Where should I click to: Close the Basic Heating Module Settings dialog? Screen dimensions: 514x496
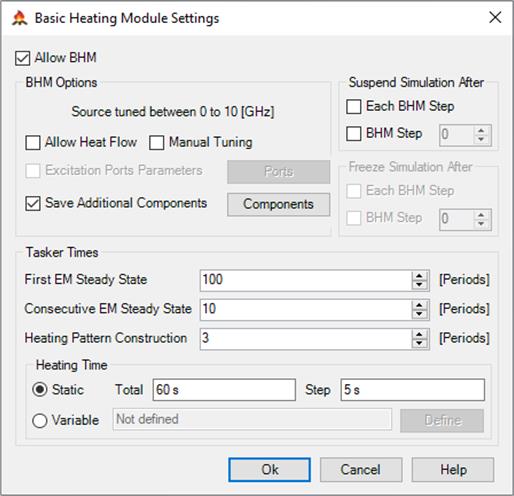tap(495, 17)
